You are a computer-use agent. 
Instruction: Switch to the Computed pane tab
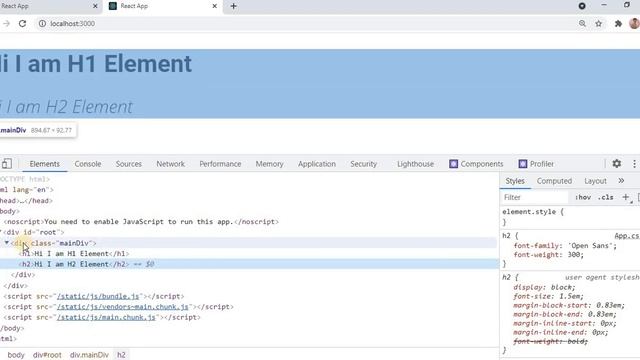click(554, 181)
